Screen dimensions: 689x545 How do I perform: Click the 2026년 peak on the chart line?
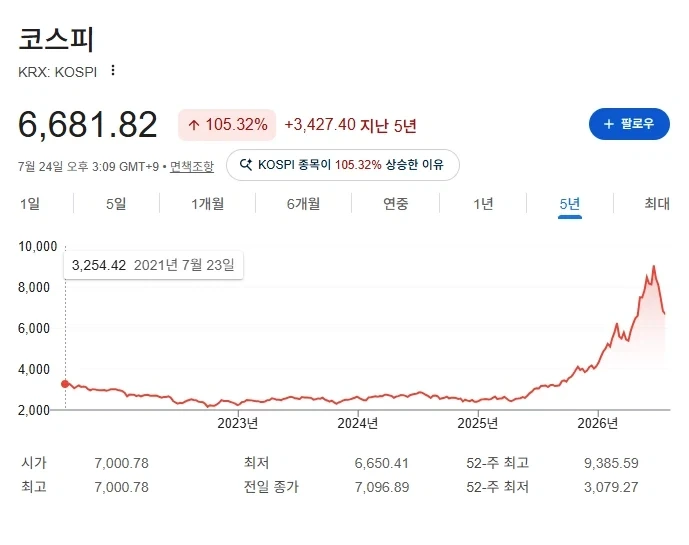pos(654,266)
